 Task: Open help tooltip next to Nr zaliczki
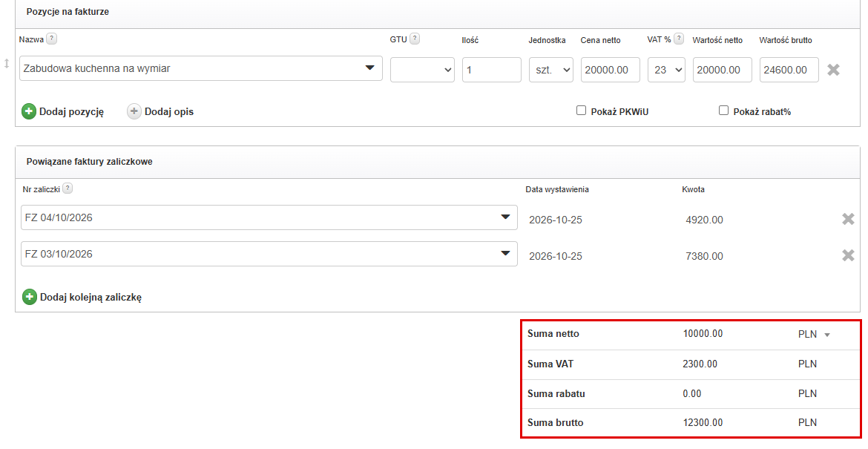point(68,189)
